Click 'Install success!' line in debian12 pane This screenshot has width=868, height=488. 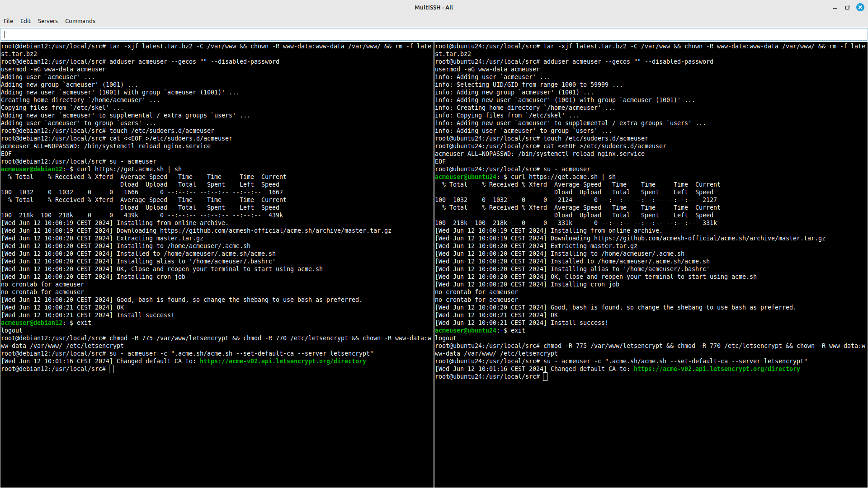click(88, 315)
